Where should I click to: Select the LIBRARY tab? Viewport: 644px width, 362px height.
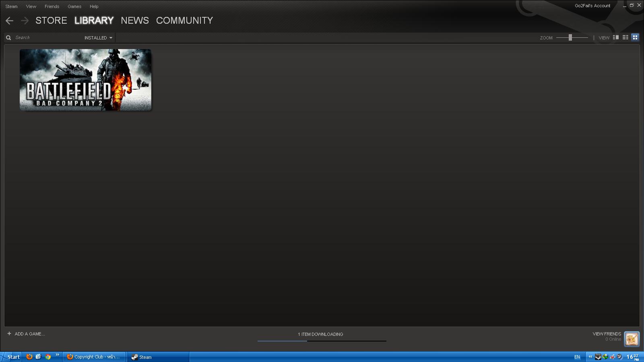pyautogui.click(x=94, y=21)
